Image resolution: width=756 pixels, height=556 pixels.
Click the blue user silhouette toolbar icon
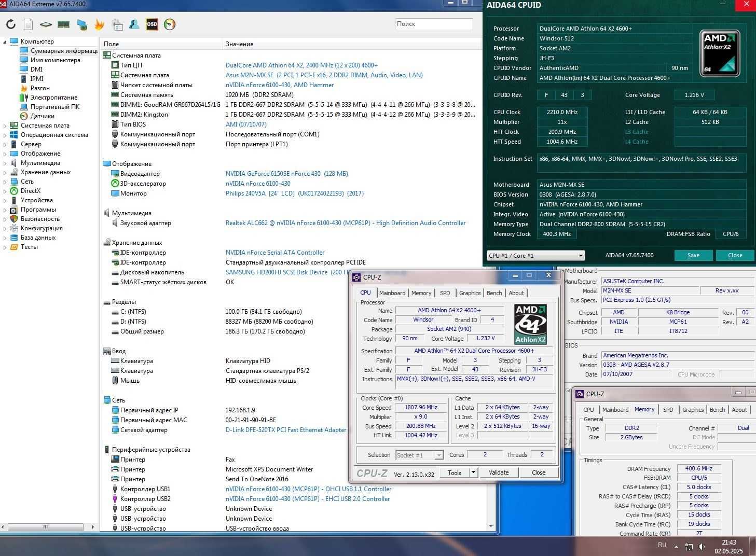[x=134, y=24]
